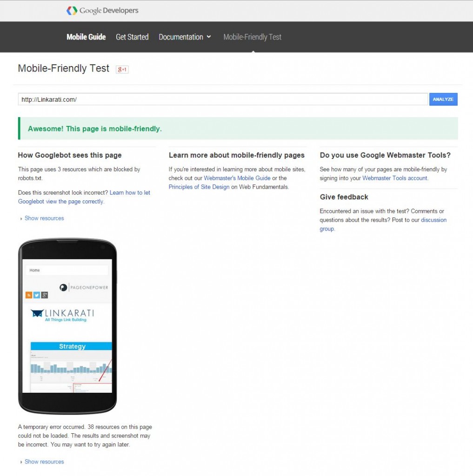
Task: Click the URL input field
Action: (x=223, y=99)
